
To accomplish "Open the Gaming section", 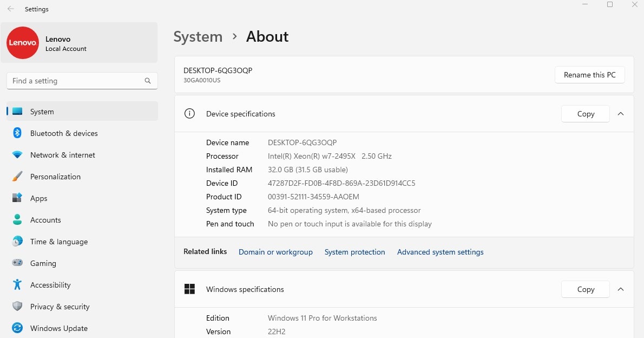I will 44,263.
